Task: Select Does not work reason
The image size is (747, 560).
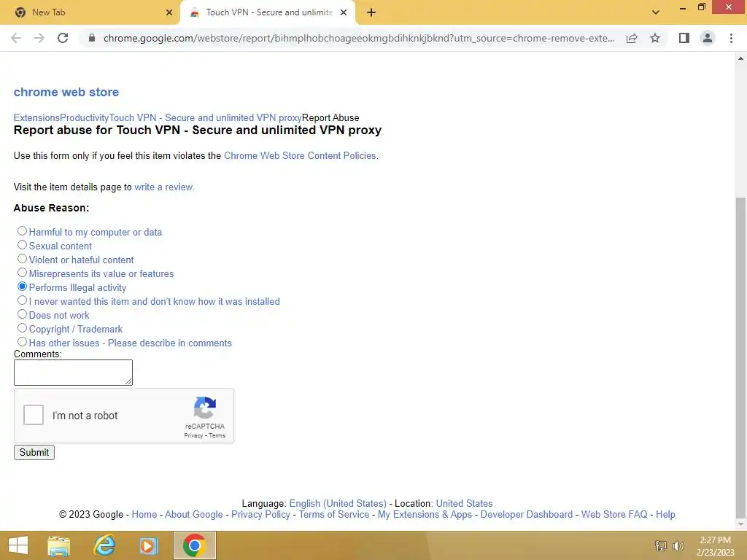Action: click(x=22, y=314)
